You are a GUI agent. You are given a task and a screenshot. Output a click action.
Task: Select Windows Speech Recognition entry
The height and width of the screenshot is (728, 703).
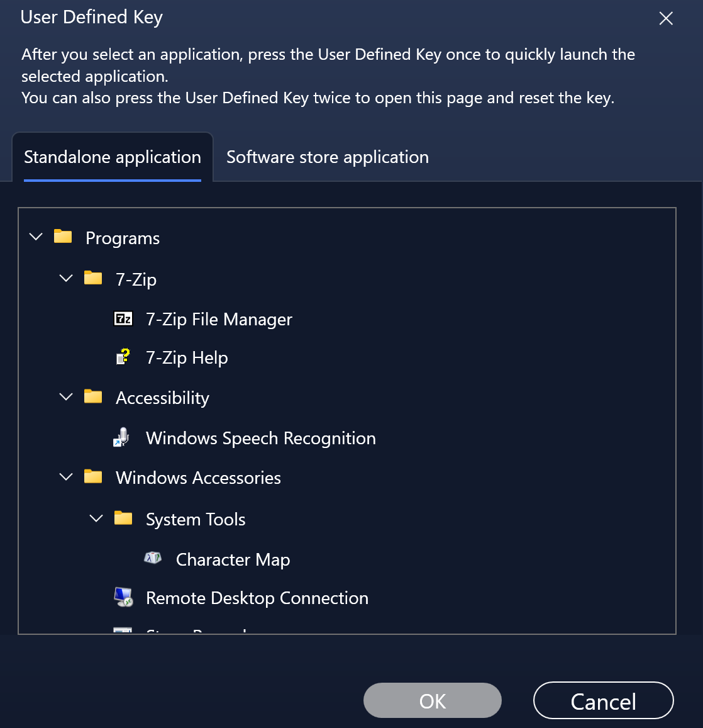point(260,438)
